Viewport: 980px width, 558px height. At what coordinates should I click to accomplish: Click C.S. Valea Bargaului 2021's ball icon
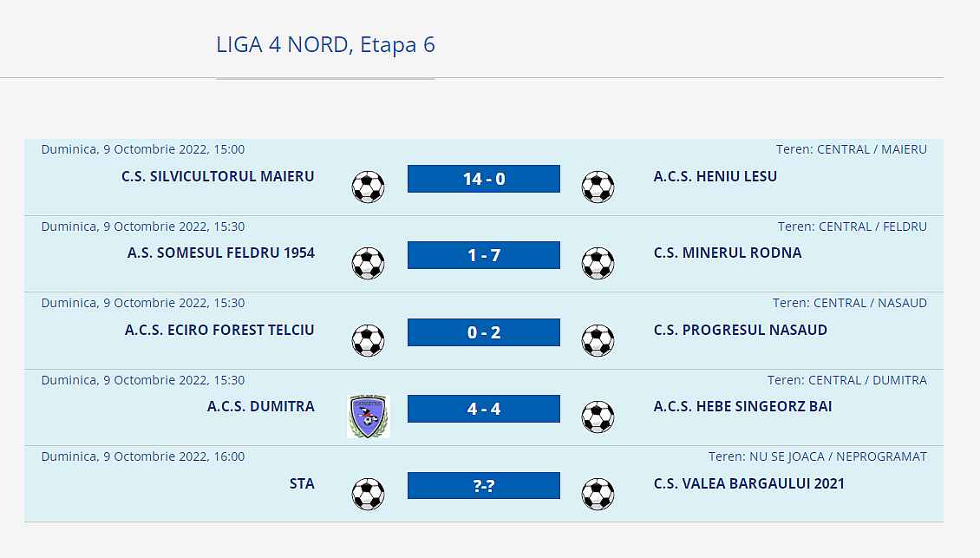click(x=598, y=494)
